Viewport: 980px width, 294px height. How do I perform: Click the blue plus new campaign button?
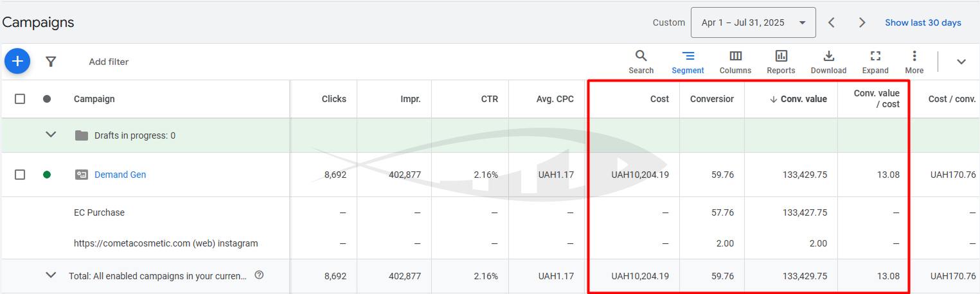click(x=17, y=62)
